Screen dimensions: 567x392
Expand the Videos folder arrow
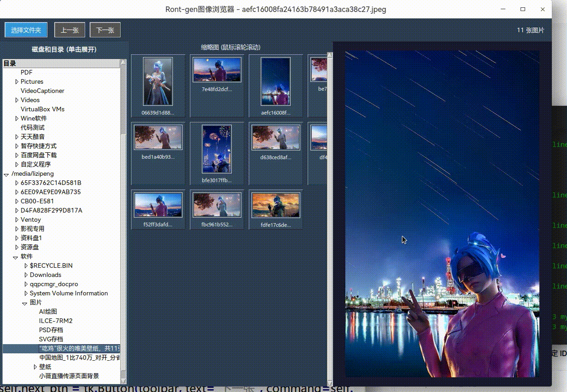click(x=17, y=100)
